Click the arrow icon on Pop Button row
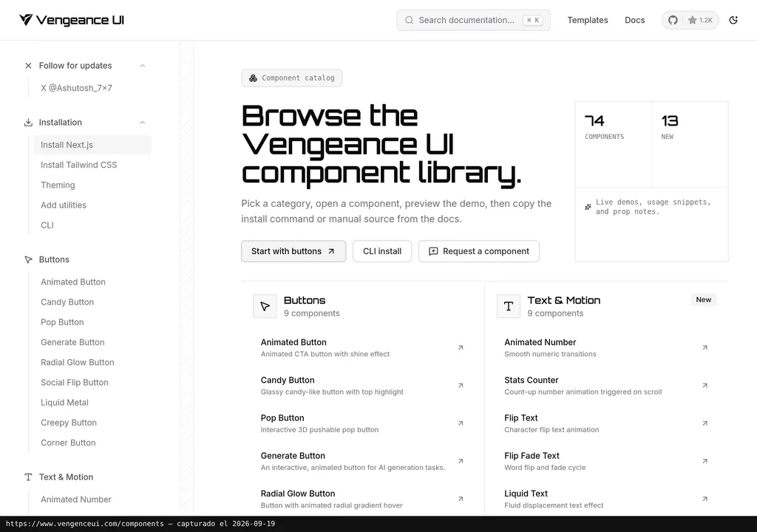Viewport: 757px width, 532px height. coord(461,423)
